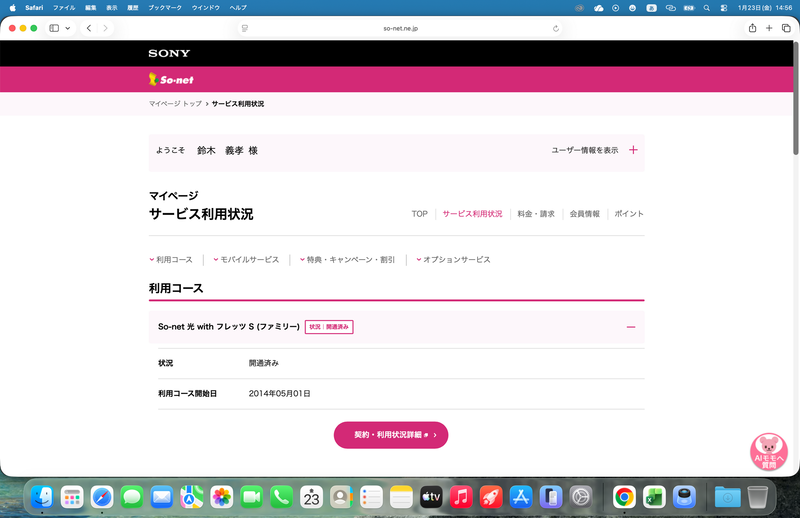Open Mail from the Dock
This screenshot has width=800, height=518.
pyautogui.click(x=162, y=497)
